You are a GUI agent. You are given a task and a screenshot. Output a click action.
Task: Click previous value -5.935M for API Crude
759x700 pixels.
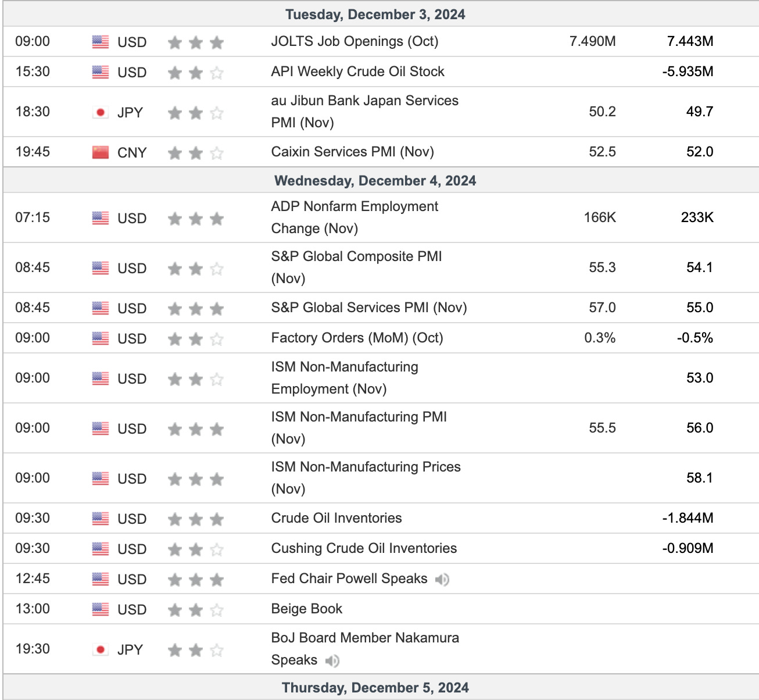click(x=688, y=72)
